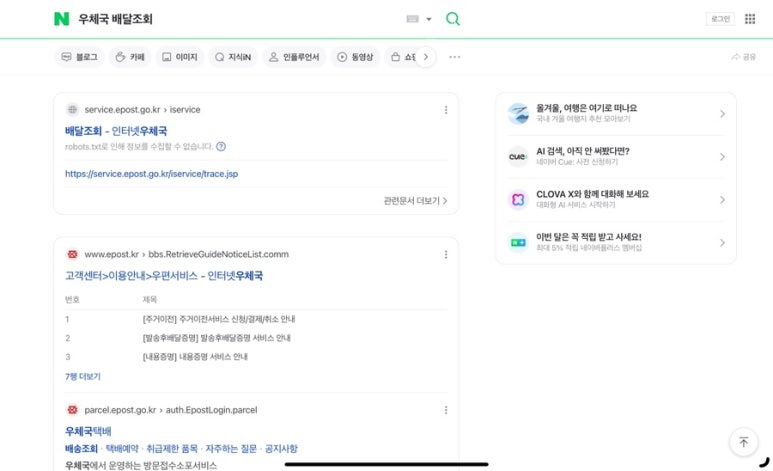Expand the keyboard input dropdown arrow
773x471 pixels.
pyautogui.click(x=429, y=19)
